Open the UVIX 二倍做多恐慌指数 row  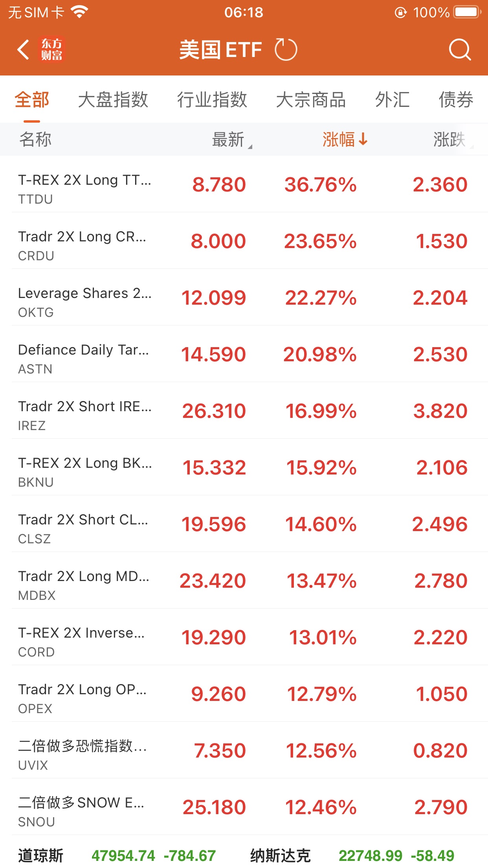pyautogui.click(x=244, y=751)
